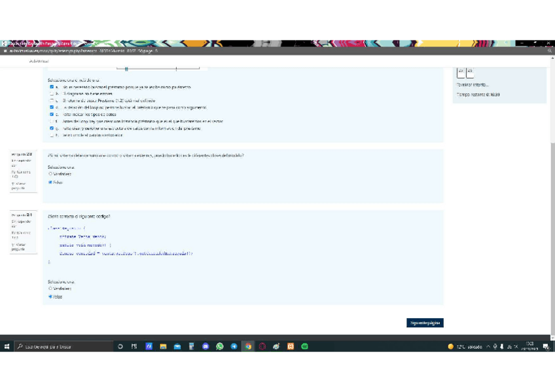Image resolution: width=555 pixels, height=392 pixels.
Task: Open Telegram from the taskbar
Action: tap(234, 346)
